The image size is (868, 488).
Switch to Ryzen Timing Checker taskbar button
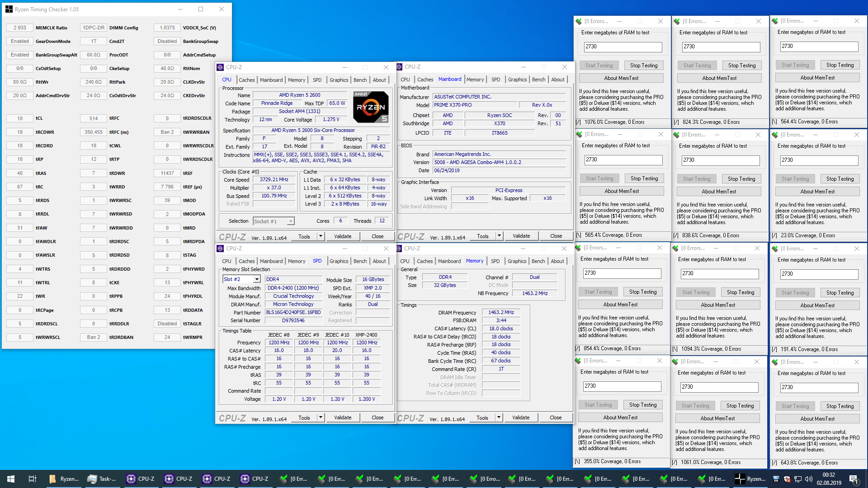pos(750,479)
